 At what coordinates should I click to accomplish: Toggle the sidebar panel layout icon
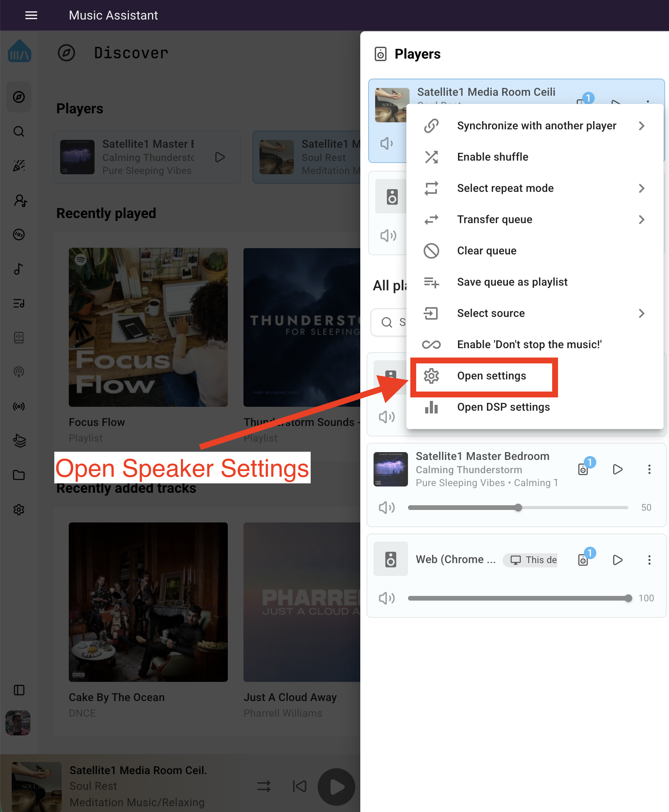click(19, 690)
